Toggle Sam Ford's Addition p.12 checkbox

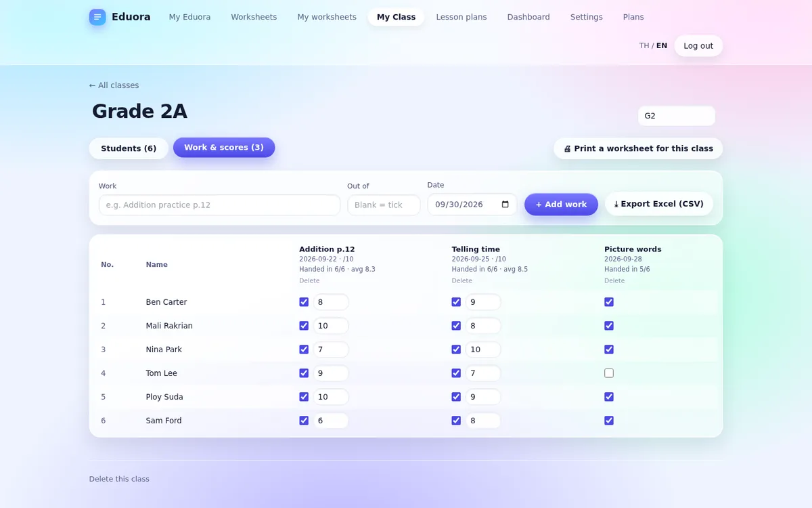pyautogui.click(x=304, y=421)
